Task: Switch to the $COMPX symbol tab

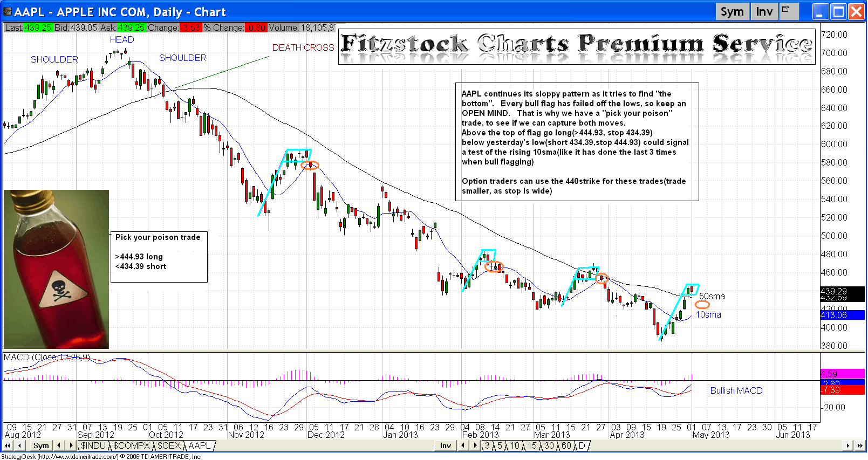Action: [x=131, y=445]
